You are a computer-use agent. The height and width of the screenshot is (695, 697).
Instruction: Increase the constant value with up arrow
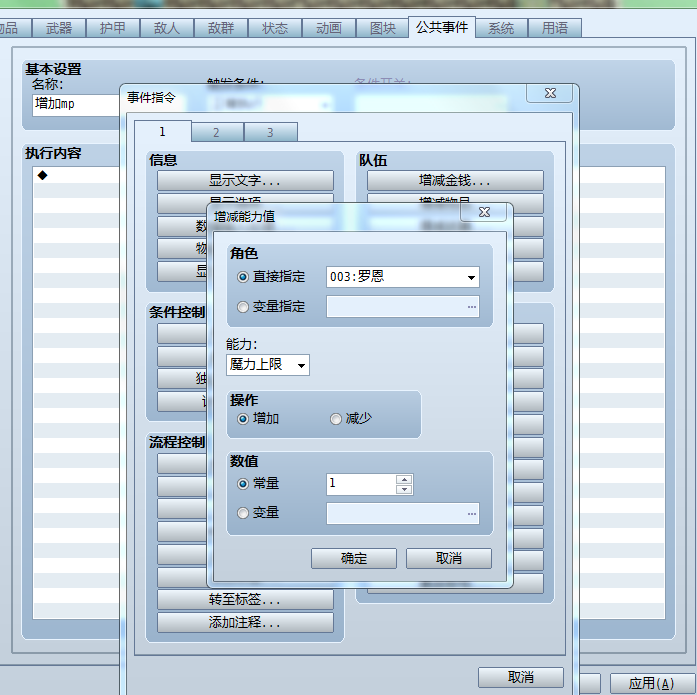404,479
